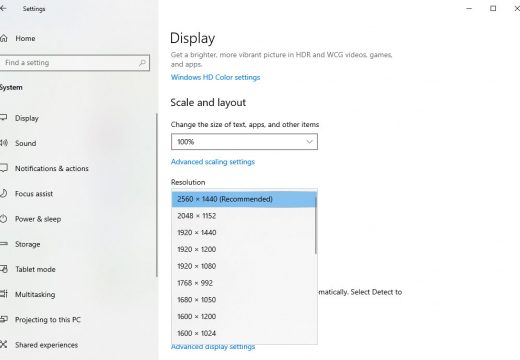Screen dimensions: 520x360
Task: Open Advanced scaling settings link
Action: pyautogui.click(x=213, y=162)
